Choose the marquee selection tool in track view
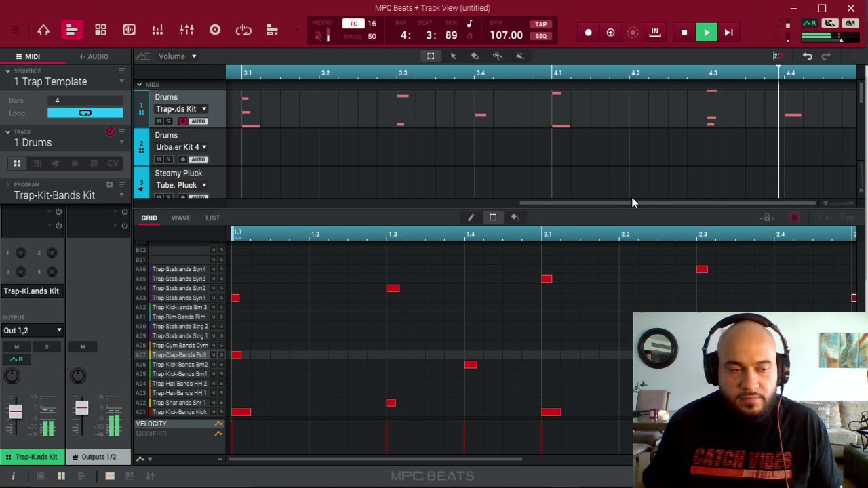The width and height of the screenshot is (868, 488). click(x=431, y=56)
